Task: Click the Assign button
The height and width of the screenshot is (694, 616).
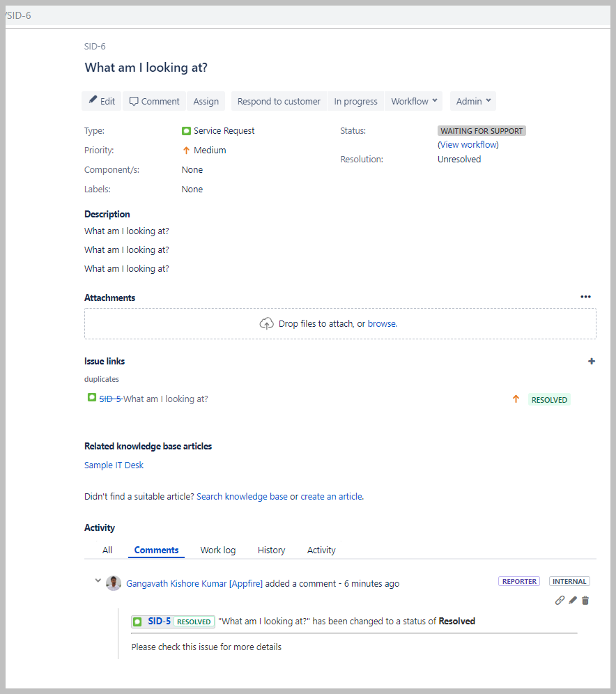Action: point(206,101)
